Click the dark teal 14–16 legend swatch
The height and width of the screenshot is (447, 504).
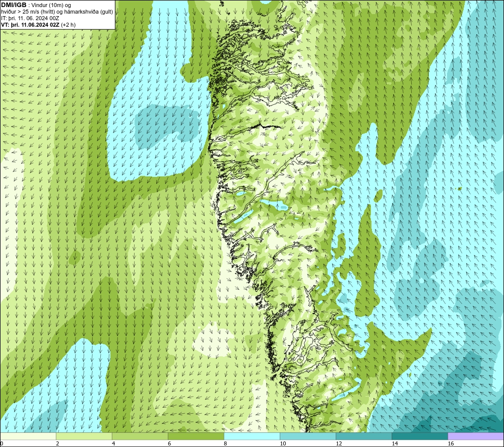point(420,436)
